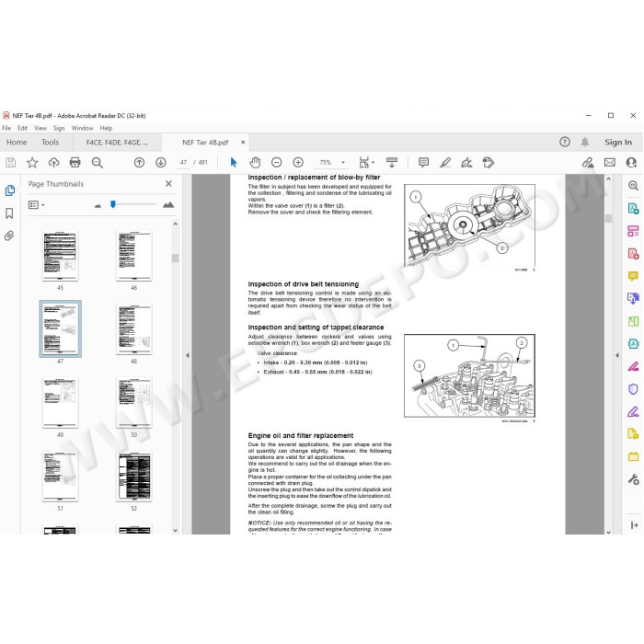Image resolution: width=644 pixels, height=644 pixels.
Task: Select page 48 thumbnail
Action: click(x=134, y=329)
